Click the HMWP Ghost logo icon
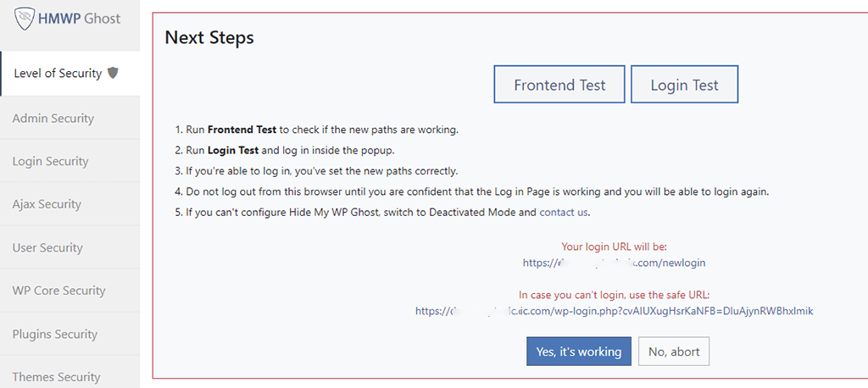The image size is (868, 388). 25,19
